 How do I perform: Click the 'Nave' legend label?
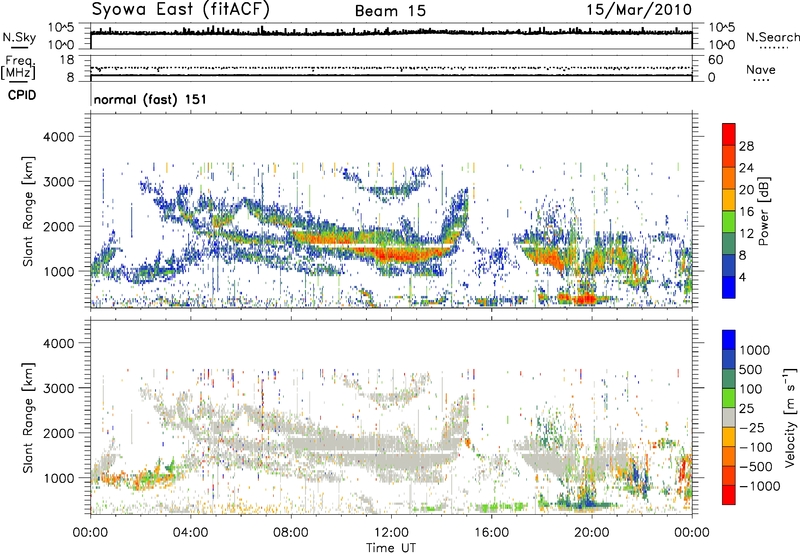point(761,69)
